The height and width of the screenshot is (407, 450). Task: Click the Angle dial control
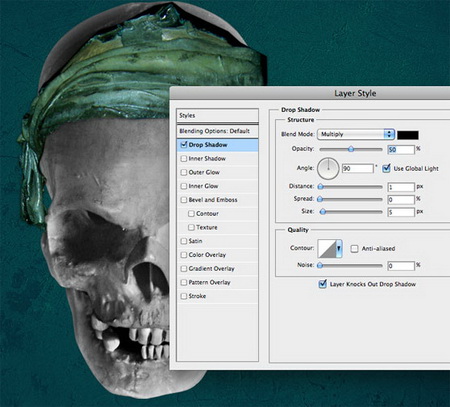coord(328,168)
